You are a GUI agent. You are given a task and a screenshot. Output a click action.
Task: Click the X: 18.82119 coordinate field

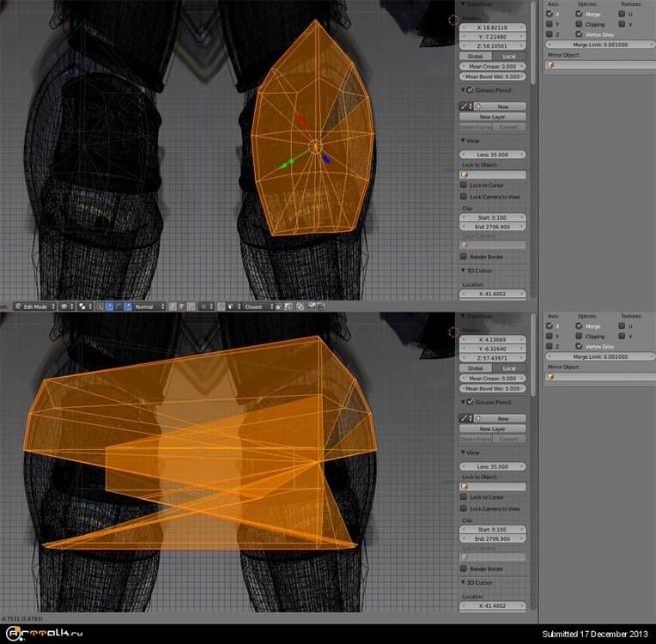pos(492,27)
